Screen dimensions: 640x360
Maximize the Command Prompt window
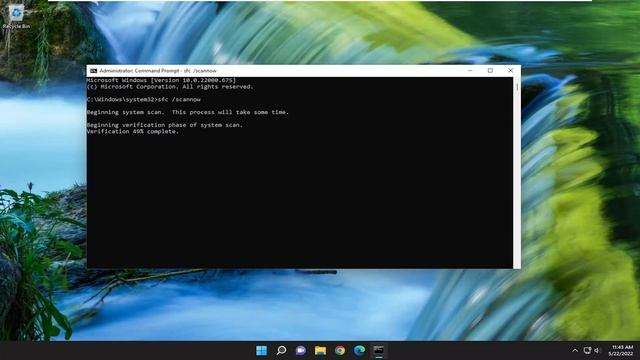point(490,71)
